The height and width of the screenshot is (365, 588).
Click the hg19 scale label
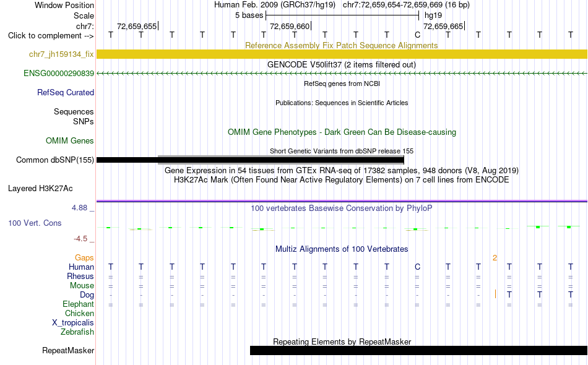pyautogui.click(x=433, y=15)
